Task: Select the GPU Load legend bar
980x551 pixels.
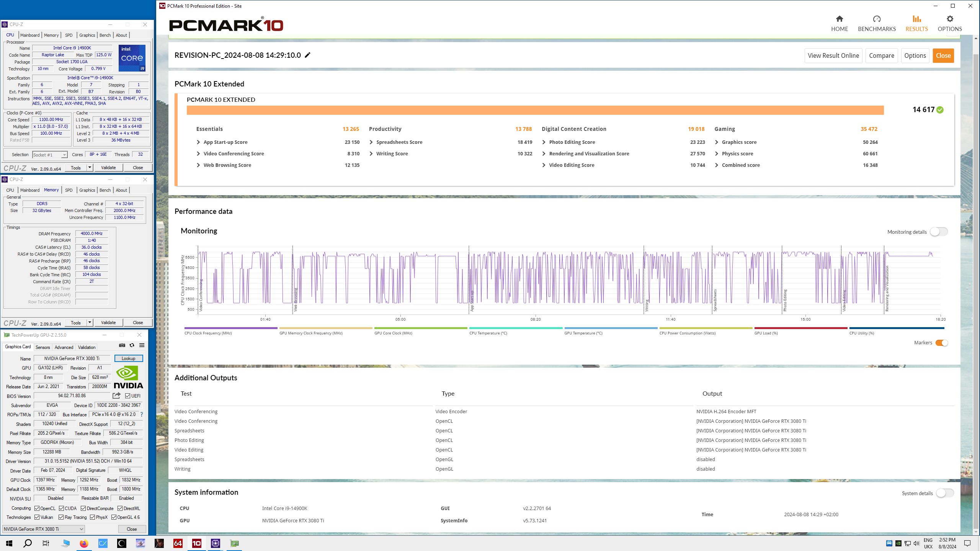Action: point(801,328)
